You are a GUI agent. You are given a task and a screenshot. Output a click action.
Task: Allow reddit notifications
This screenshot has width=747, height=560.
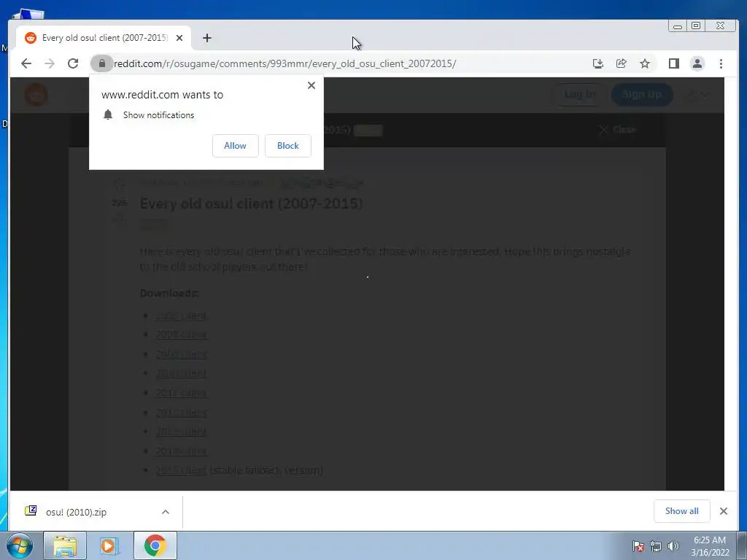(236, 146)
